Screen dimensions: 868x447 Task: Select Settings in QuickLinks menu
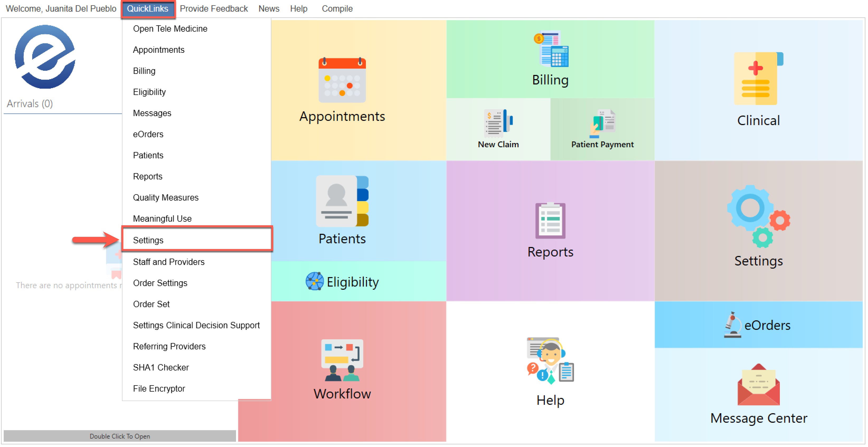pyautogui.click(x=148, y=240)
